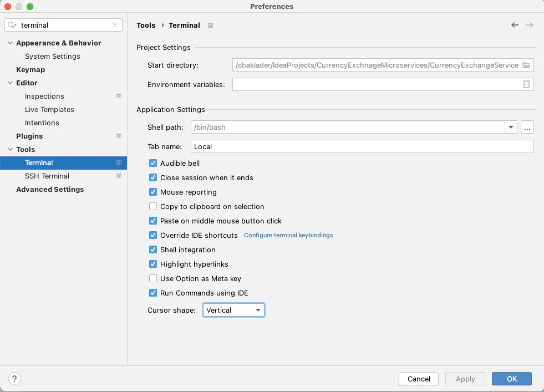
Task: Open Live Templates settings page
Action: 49,110
